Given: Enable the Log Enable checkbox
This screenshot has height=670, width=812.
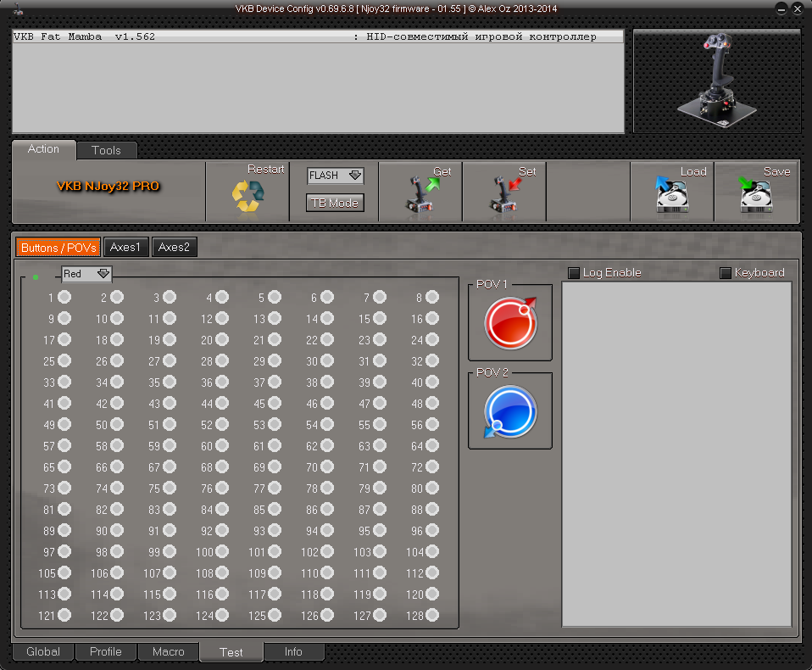Looking at the screenshot, I should (574, 273).
